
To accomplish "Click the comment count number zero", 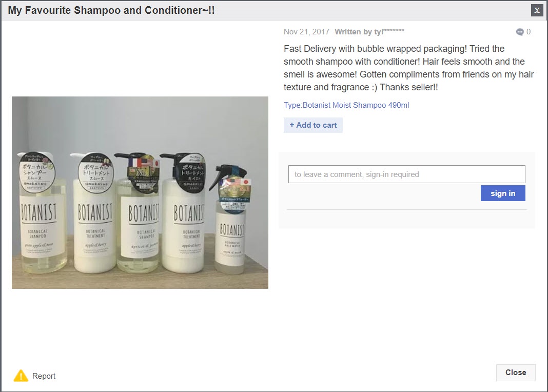I will click(529, 32).
